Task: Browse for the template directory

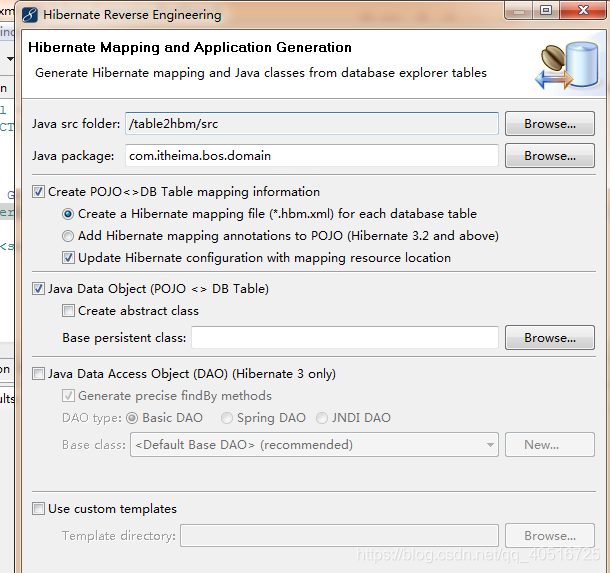Action: pyautogui.click(x=550, y=536)
